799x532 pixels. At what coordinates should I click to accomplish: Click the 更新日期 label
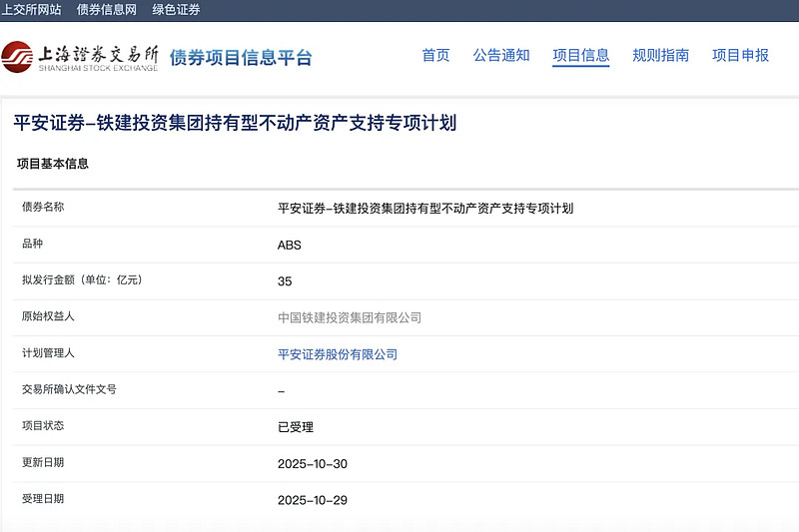pos(43,462)
